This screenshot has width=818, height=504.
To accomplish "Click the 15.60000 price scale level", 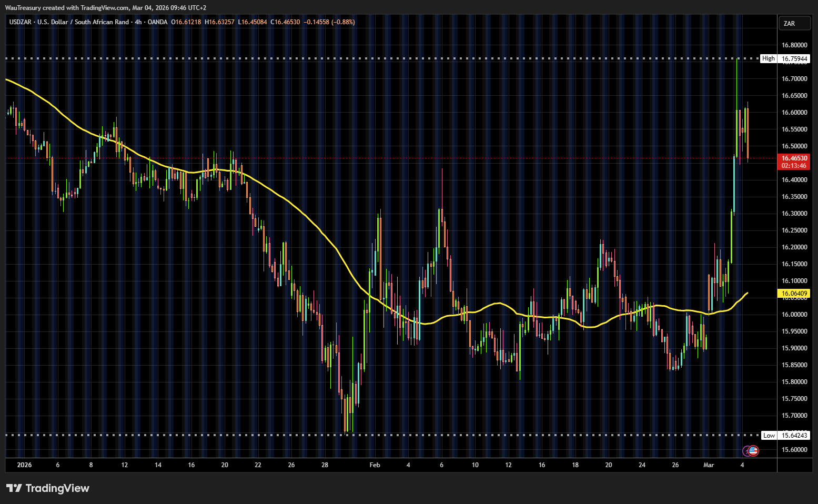I will coord(794,450).
